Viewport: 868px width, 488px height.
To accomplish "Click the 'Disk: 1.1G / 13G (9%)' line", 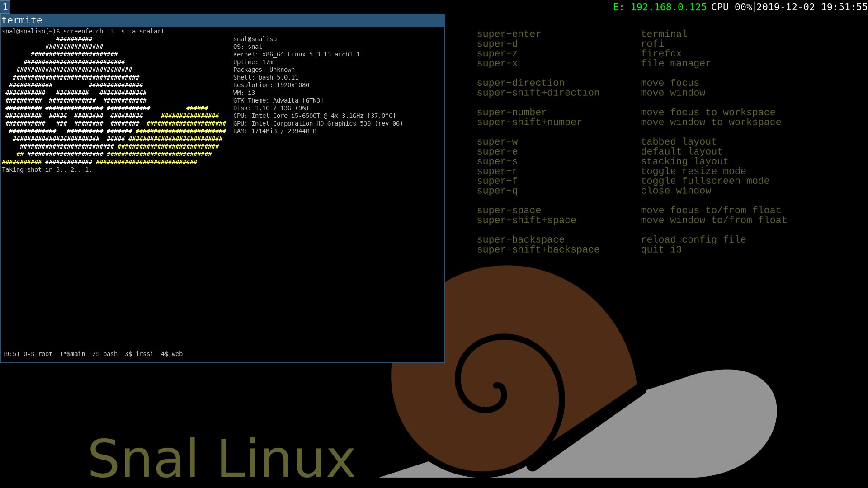I will (271, 108).
